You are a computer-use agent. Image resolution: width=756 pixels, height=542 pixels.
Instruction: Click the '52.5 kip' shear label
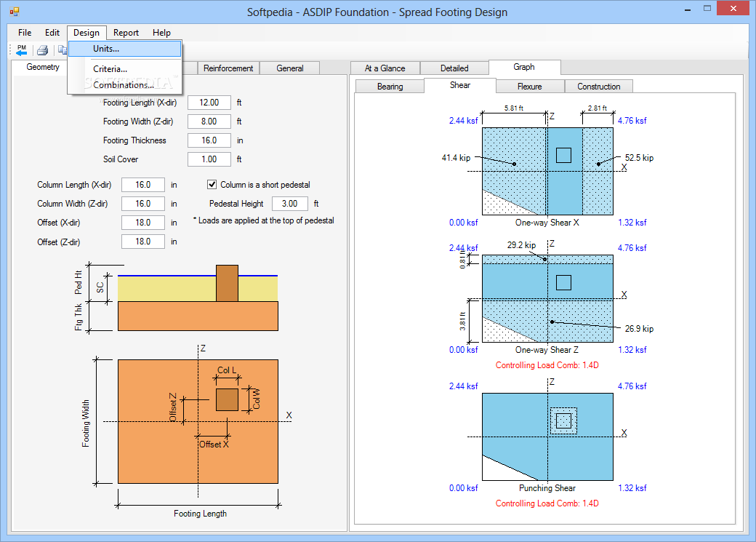tap(639, 158)
